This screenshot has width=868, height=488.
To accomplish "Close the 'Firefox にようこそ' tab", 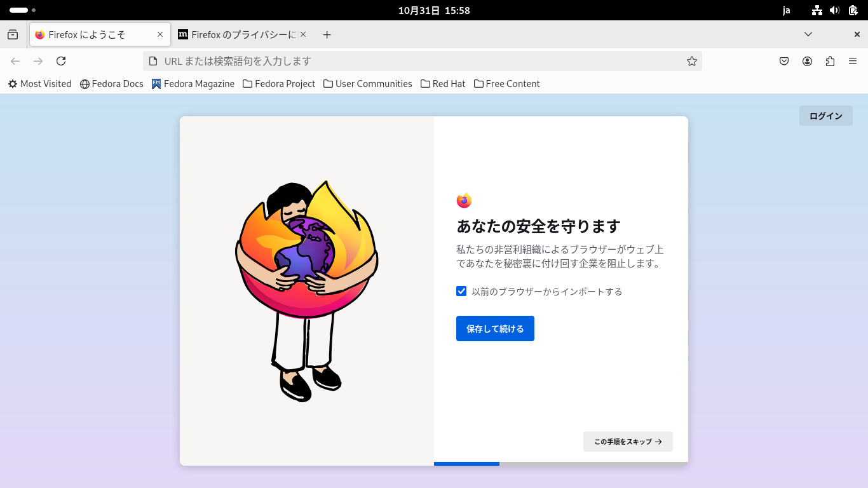I will (x=160, y=35).
